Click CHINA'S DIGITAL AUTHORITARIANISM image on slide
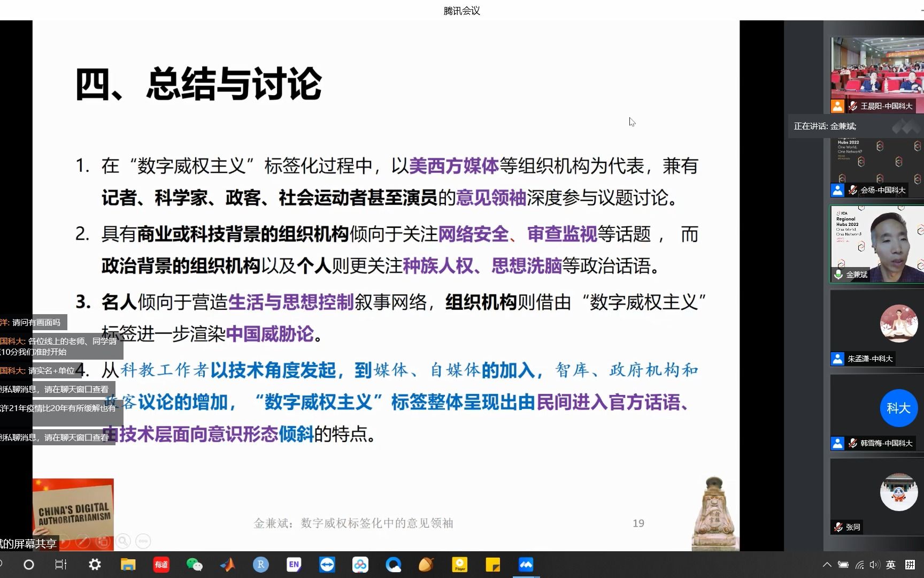 (x=73, y=514)
